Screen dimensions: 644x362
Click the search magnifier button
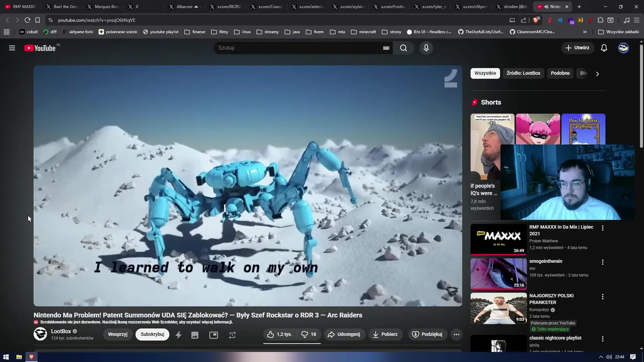(x=404, y=48)
